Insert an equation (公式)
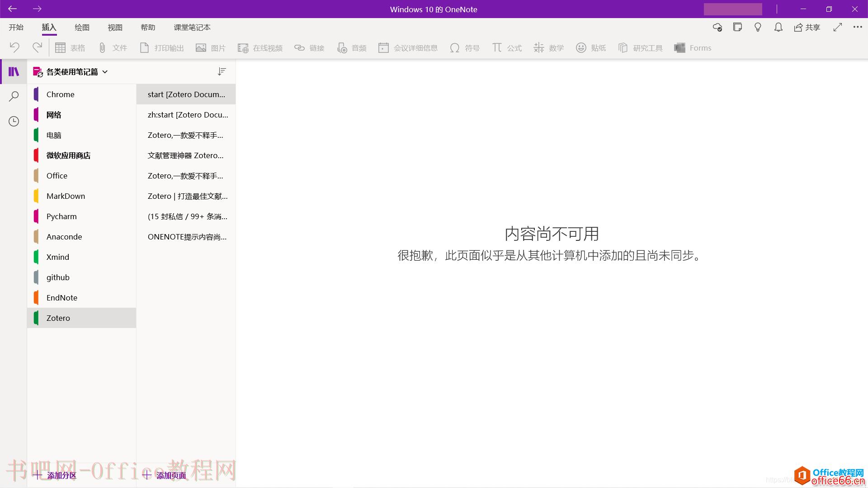The height and width of the screenshot is (488, 868). point(507,48)
